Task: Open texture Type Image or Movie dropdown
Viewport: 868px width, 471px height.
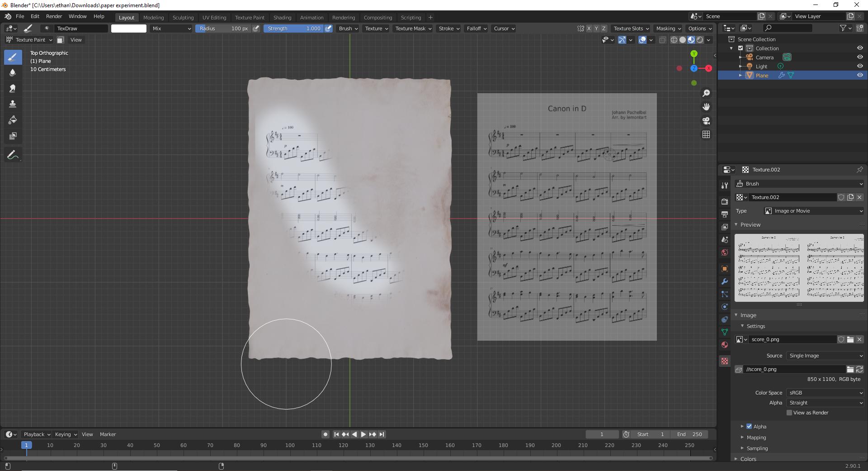Action: [x=814, y=211]
